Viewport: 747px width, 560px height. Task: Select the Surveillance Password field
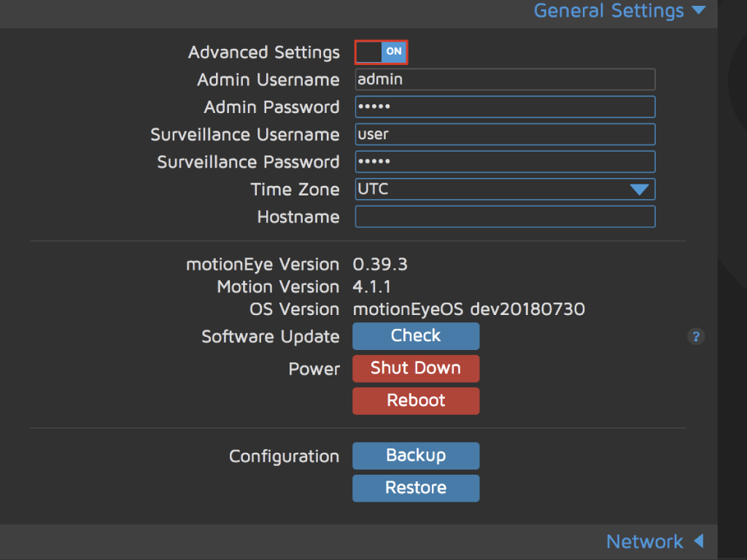(x=505, y=162)
